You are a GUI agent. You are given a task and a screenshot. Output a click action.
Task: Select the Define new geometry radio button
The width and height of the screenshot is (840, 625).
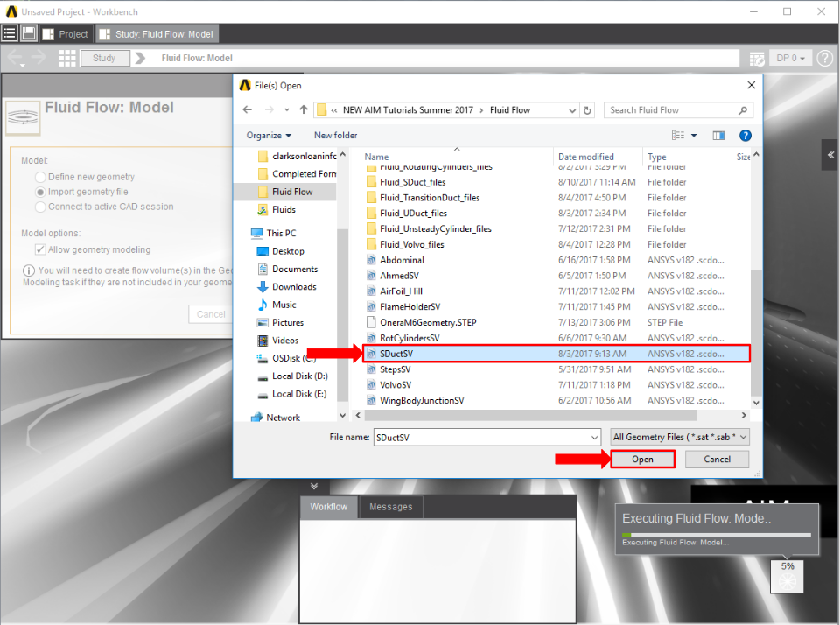pos(40,177)
